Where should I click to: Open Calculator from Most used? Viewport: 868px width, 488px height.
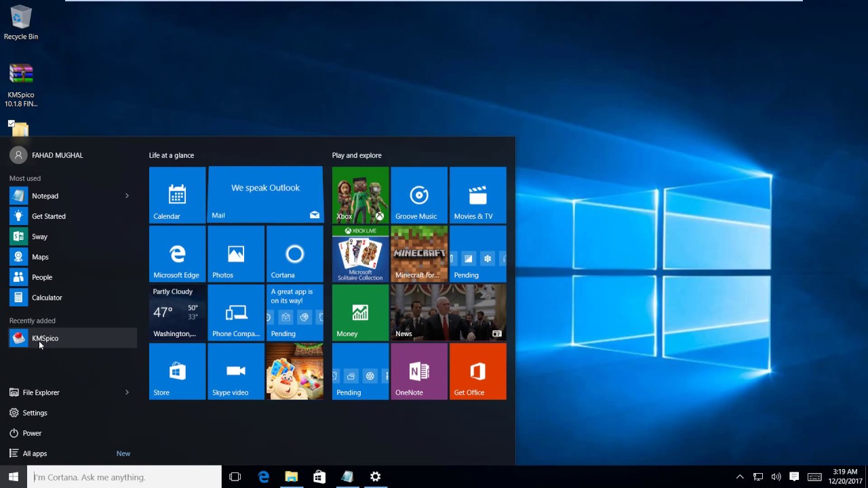[x=73, y=298]
